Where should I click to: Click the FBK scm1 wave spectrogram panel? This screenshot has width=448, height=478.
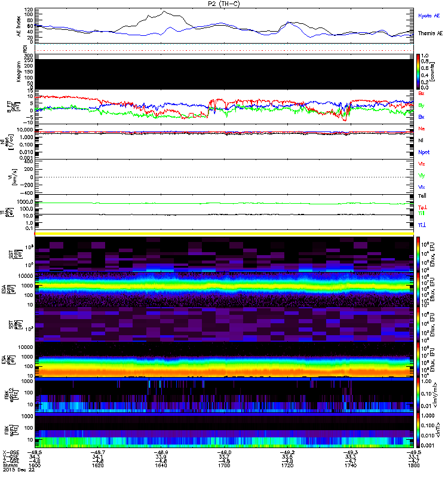click(x=224, y=430)
